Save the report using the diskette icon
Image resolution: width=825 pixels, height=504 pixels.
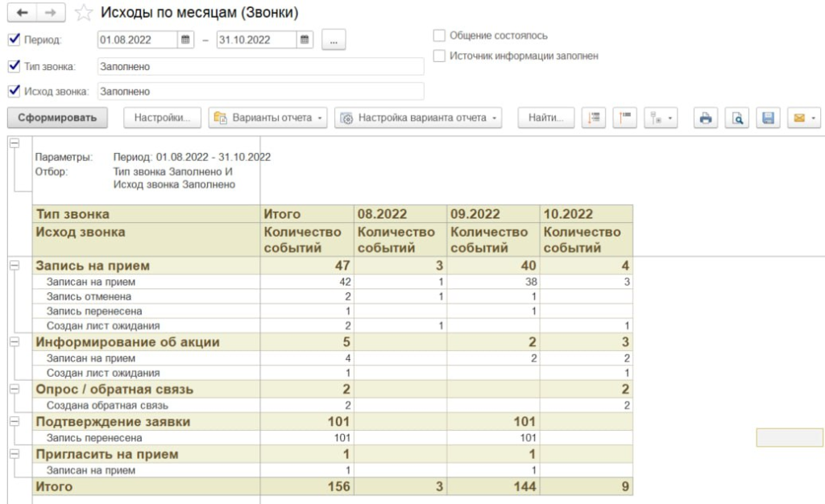[x=768, y=118]
